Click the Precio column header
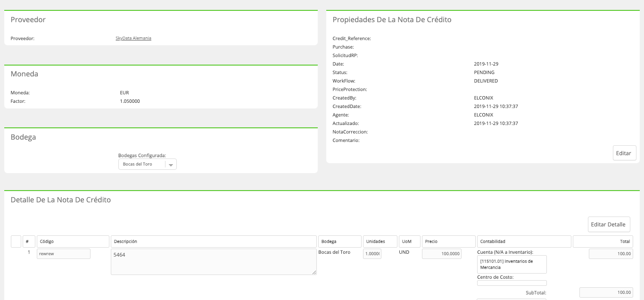 448,242
